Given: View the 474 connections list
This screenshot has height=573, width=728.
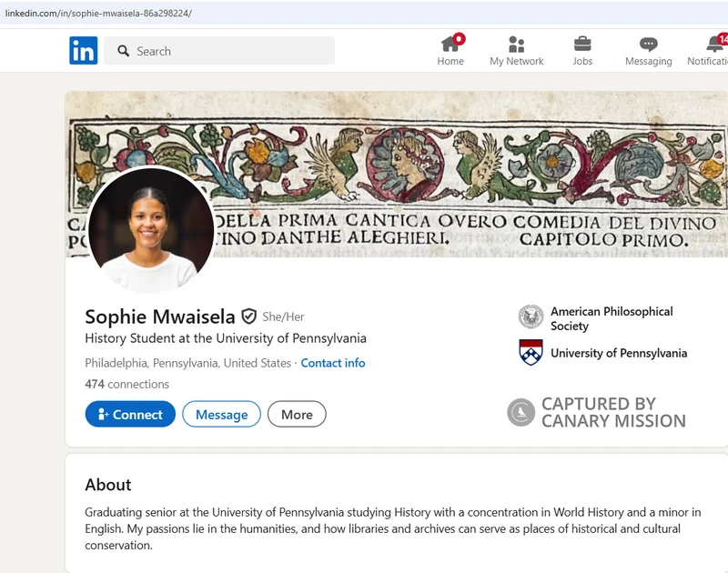Looking at the screenshot, I should click(126, 384).
